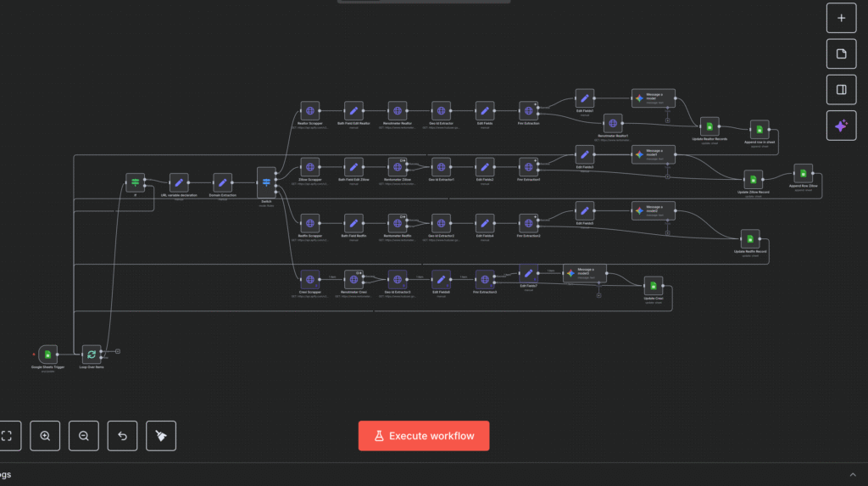Select the Fmr Extraction1 node
Image resolution: width=868 pixels, height=486 pixels.
[x=529, y=167]
